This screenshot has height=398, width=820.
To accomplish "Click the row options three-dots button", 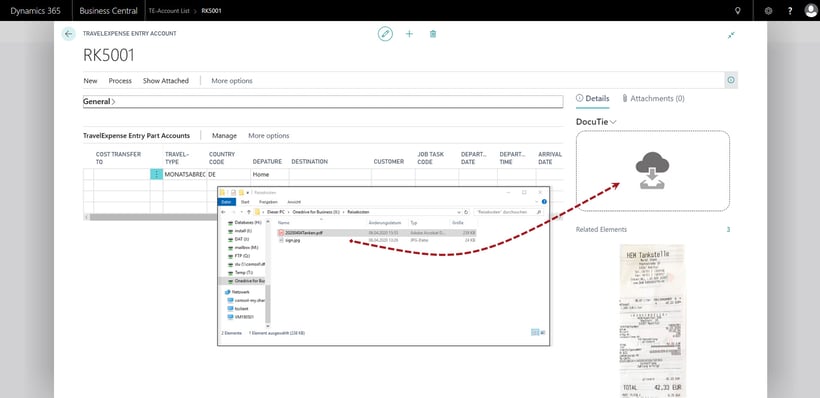I will point(156,174).
